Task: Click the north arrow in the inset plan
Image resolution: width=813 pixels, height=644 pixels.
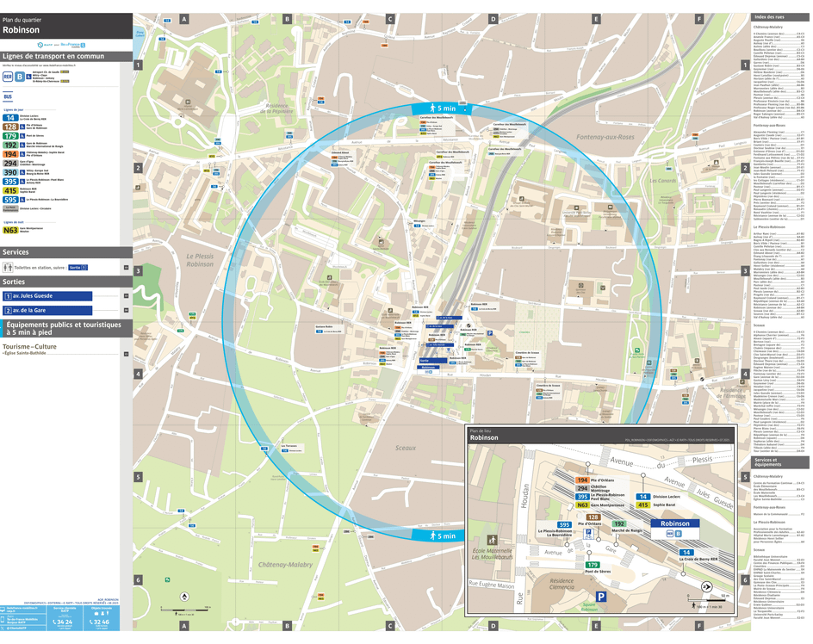Action: click(707, 586)
